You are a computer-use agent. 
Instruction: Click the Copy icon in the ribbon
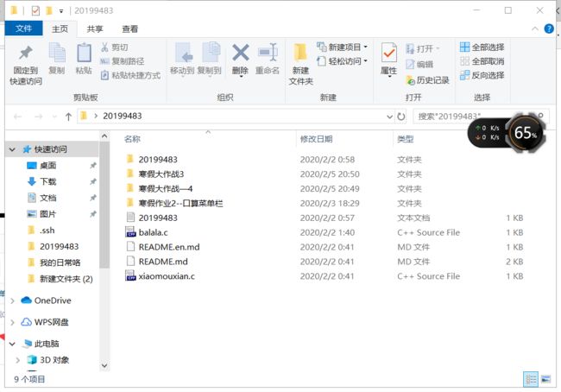tap(57, 53)
